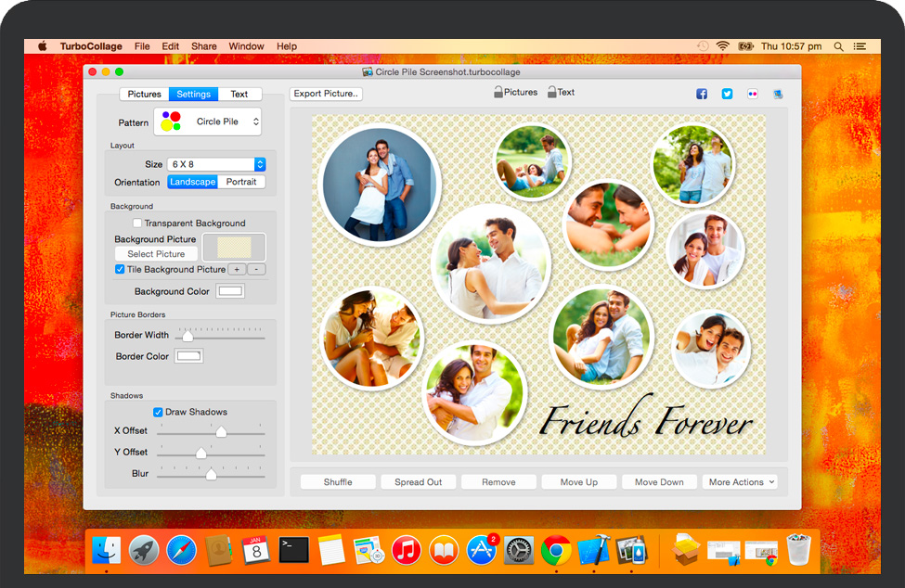Share collage to Facebook
Viewport: 905px width, 588px height.
[x=702, y=94]
